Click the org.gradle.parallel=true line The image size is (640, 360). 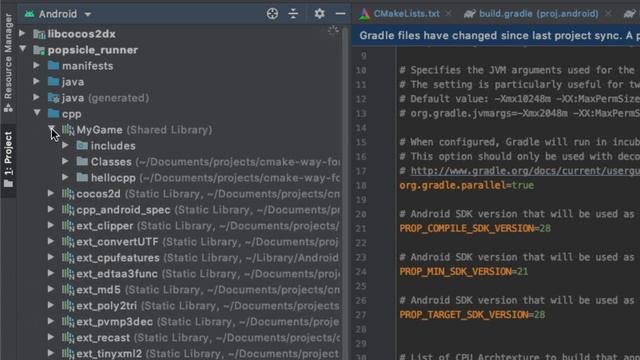pos(467,185)
